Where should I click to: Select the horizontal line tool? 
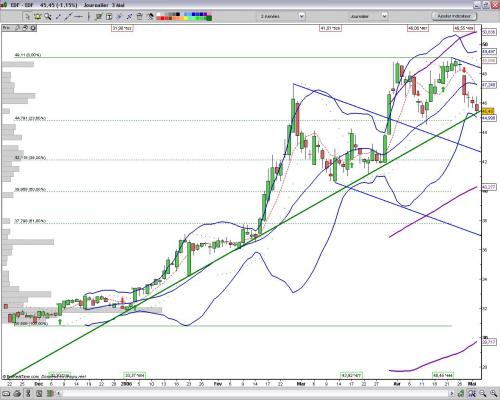click(x=78, y=17)
